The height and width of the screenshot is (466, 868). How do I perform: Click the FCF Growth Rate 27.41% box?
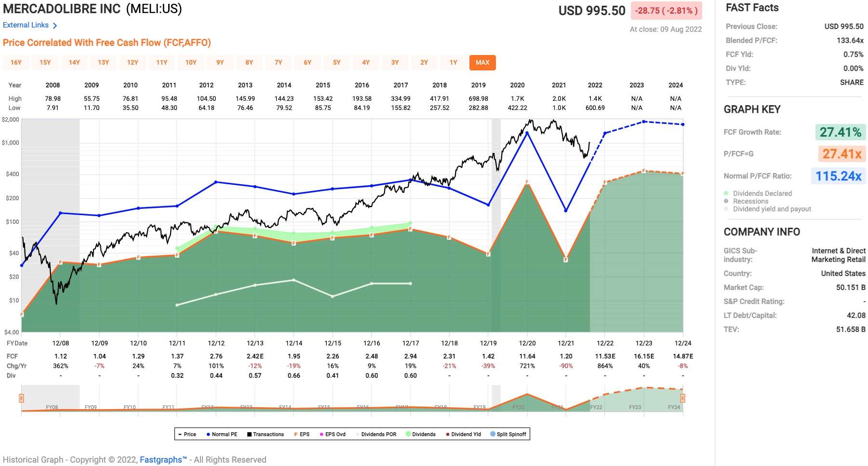pyautogui.click(x=840, y=132)
